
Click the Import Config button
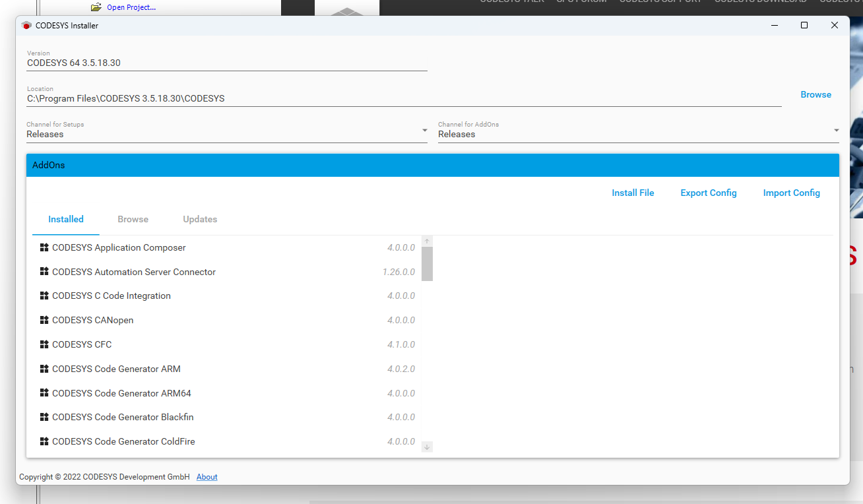792,193
